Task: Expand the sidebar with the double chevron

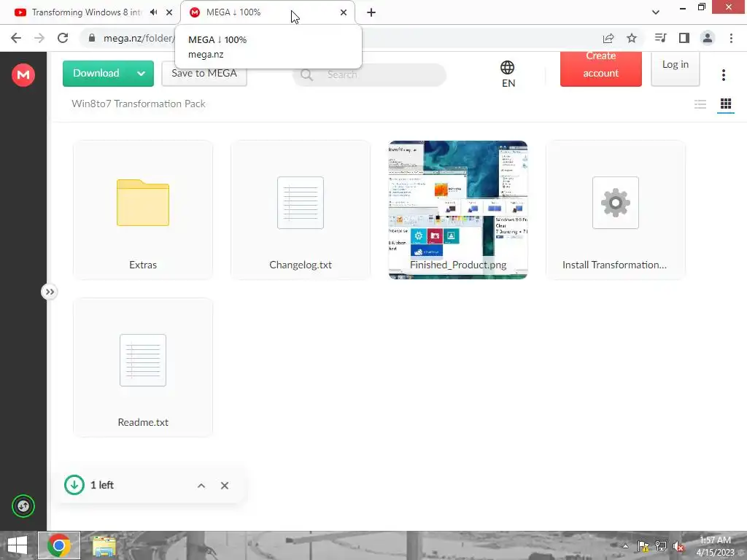Action: tap(50, 292)
